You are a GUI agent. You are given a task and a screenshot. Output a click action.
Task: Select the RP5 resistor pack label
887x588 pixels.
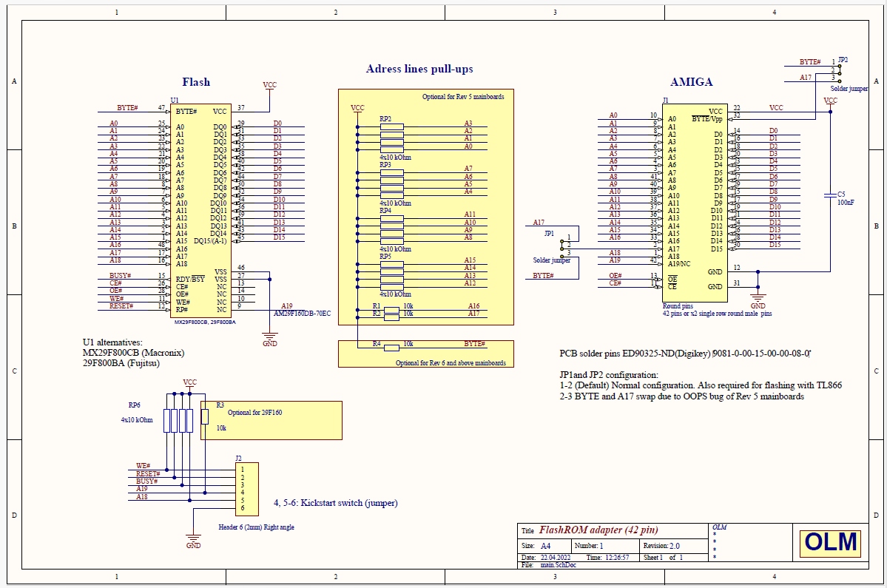pyautogui.click(x=385, y=257)
